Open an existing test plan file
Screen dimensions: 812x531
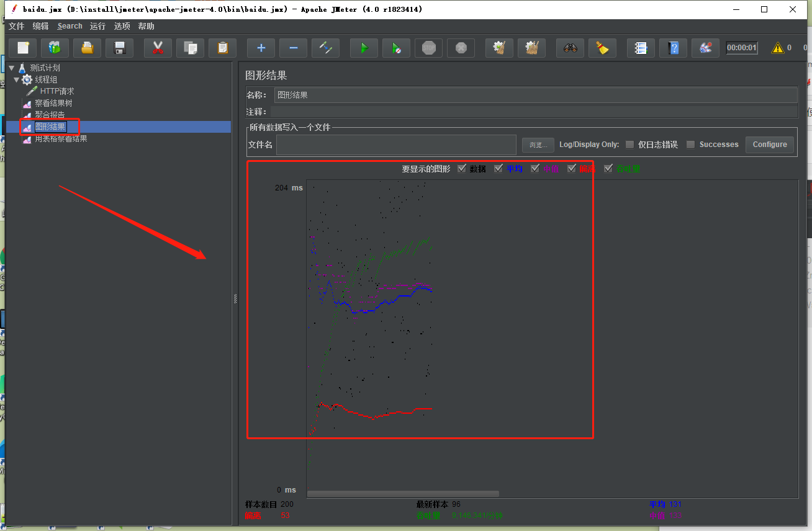point(88,48)
